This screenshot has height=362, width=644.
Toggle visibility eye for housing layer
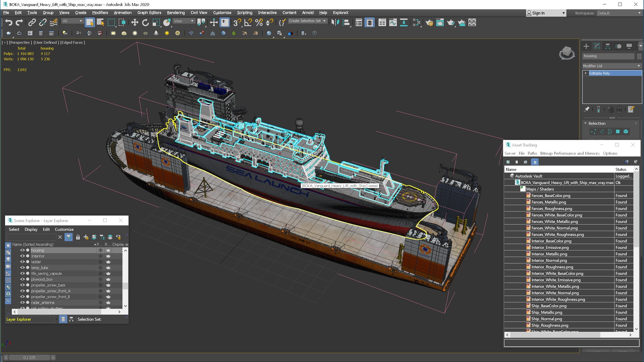point(22,250)
